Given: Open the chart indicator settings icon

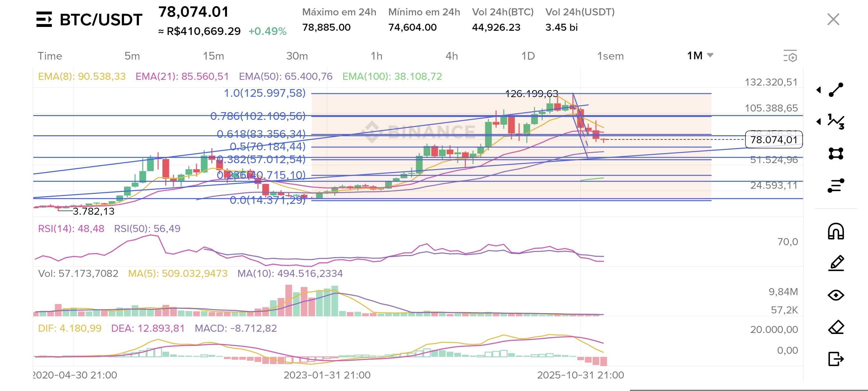Looking at the screenshot, I should pyautogui.click(x=790, y=56).
